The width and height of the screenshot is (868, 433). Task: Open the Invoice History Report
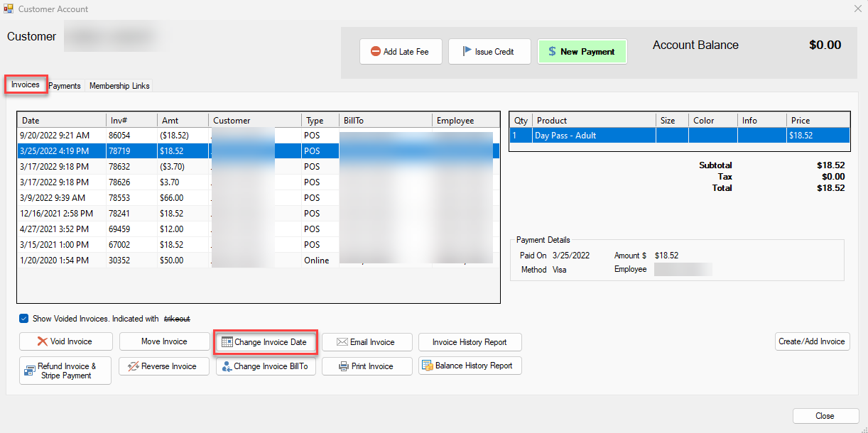click(470, 341)
